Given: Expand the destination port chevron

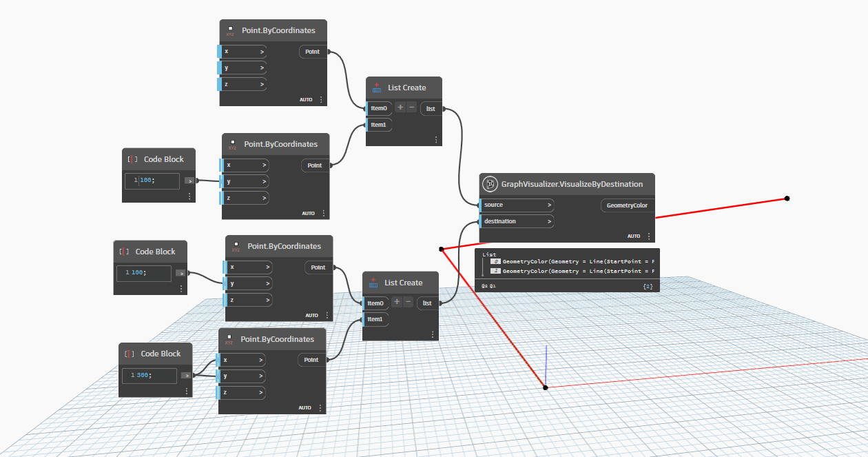Looking at the screenshot, I should click(x=549, y=221).
